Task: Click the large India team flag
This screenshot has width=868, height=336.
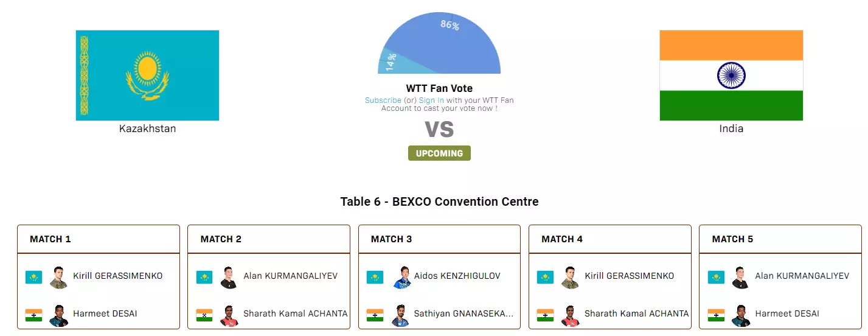Action: [x=731, y=75]
